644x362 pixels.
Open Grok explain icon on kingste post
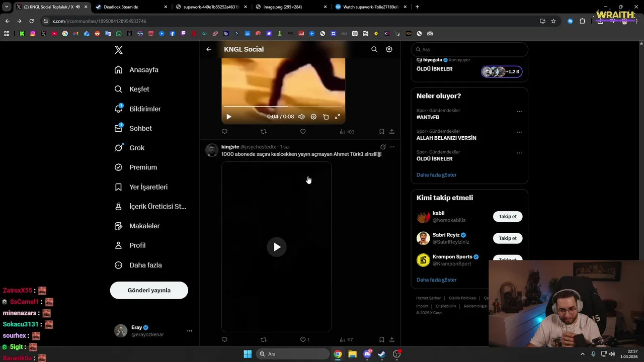click(x=383, y=147)
